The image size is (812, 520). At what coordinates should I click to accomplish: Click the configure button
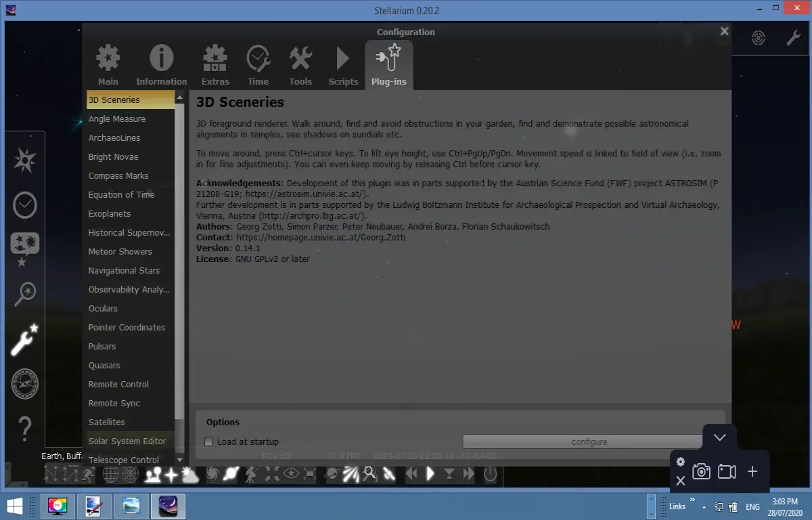click(x=589, y=442)
